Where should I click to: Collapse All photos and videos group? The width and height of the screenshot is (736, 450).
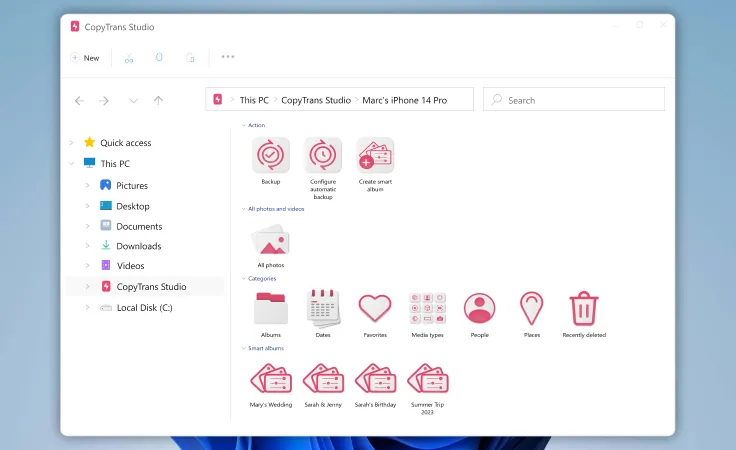(x=243, y=209)
